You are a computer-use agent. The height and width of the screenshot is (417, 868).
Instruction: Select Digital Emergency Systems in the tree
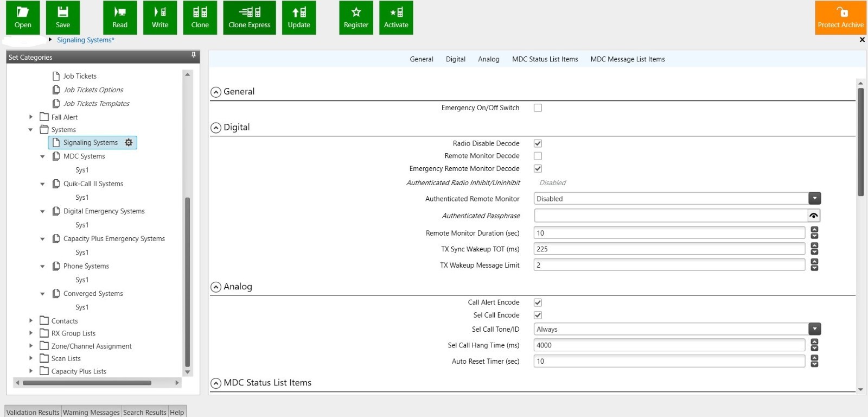tap(104, 211)
